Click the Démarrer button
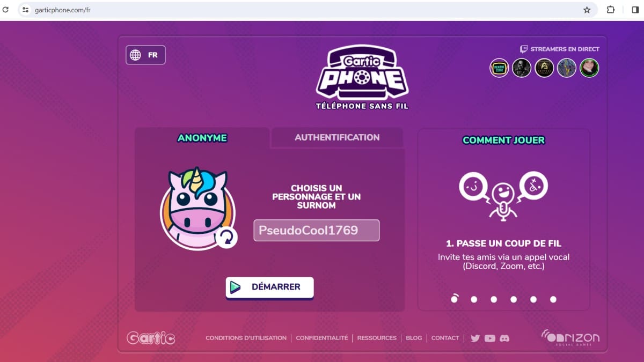 click(x=269, y=287)
